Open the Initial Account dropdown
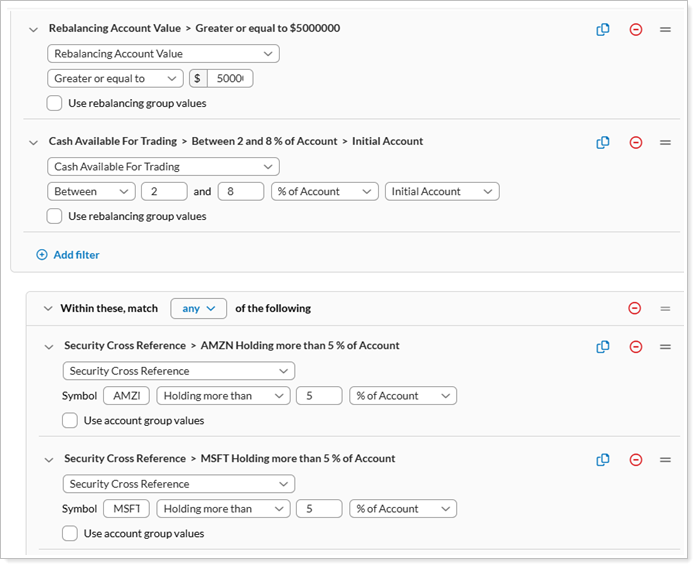697x568 pixels. (441, 191)
